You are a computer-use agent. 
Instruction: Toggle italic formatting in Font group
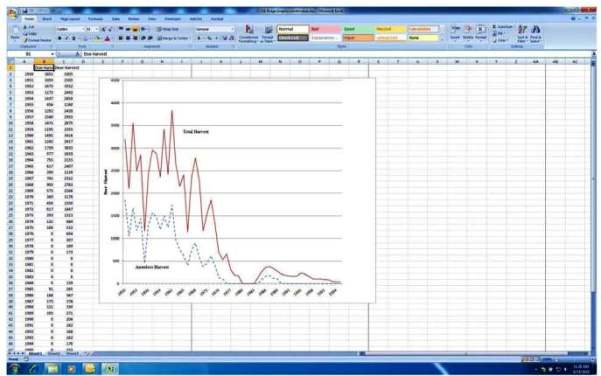point(66,38)
